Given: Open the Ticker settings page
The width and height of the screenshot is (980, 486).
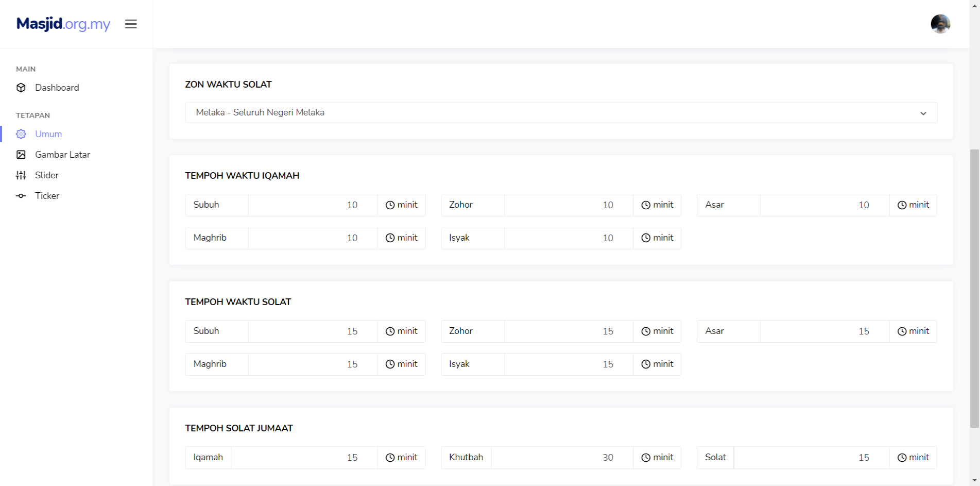Looking at the screenshot, I should tap(47, 196).
